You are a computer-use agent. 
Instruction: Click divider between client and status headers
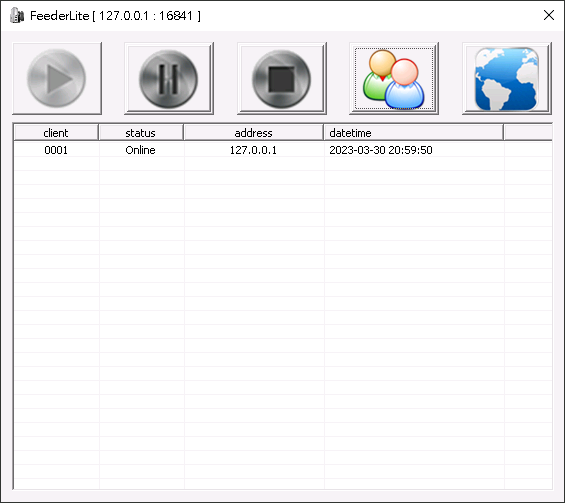[x=99, y=133]
